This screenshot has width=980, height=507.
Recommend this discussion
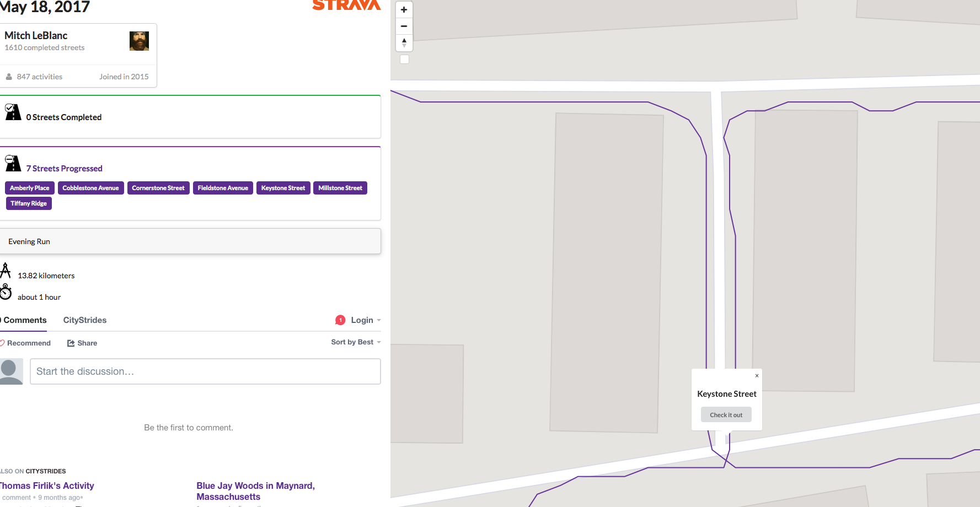[25, 343]
